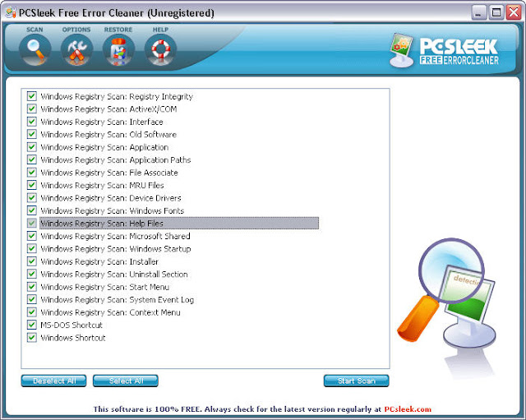
Task: Select 'Windows Registry Scan: Microsoft Shared' text
Action: [115, 236]
